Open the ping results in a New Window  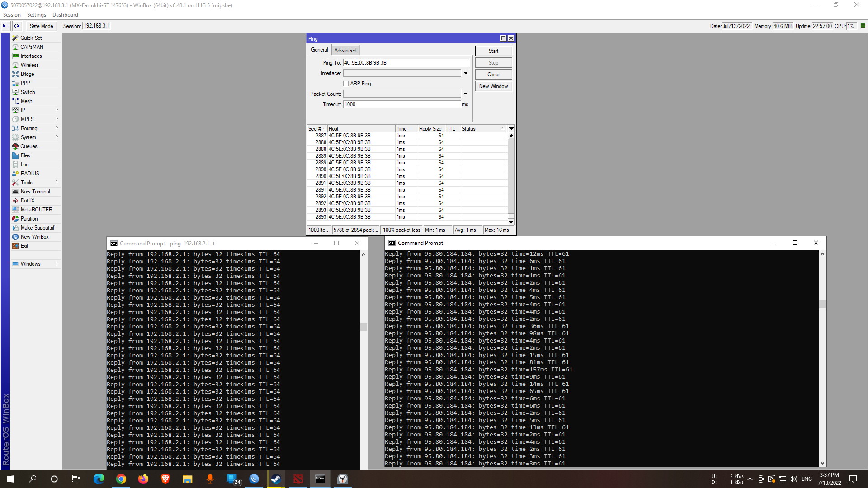click(493, 86)
